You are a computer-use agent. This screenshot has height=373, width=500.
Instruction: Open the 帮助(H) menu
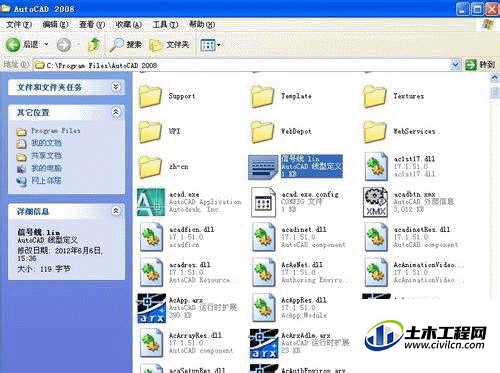(202, 24)
